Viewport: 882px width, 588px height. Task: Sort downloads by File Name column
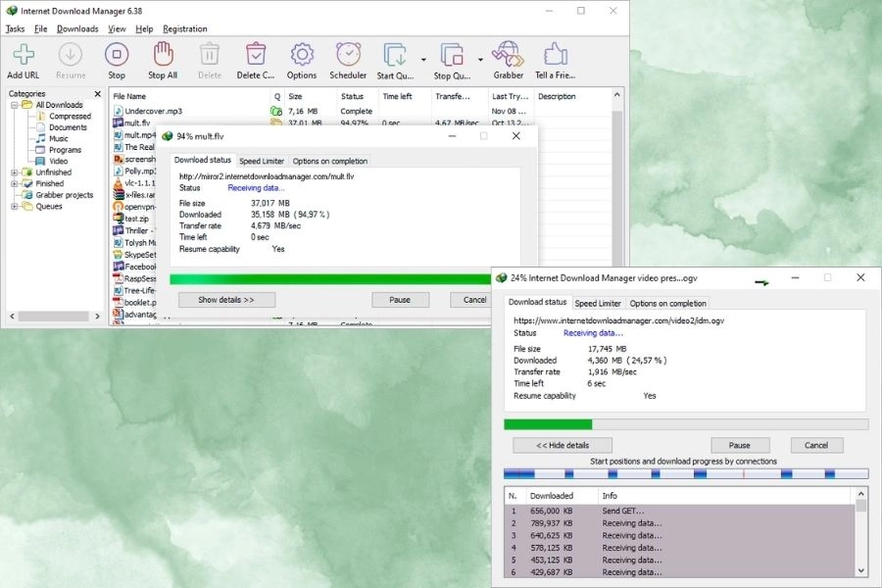(189, 96)
